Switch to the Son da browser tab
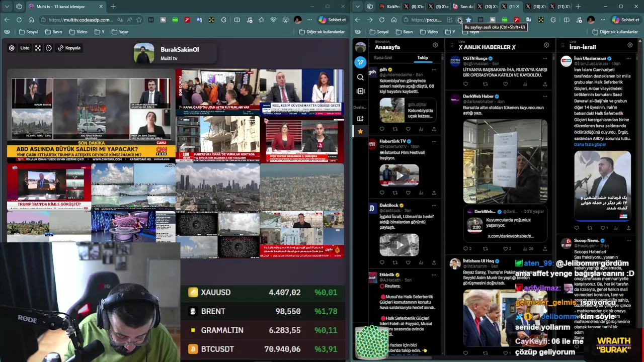 (463, 7)
